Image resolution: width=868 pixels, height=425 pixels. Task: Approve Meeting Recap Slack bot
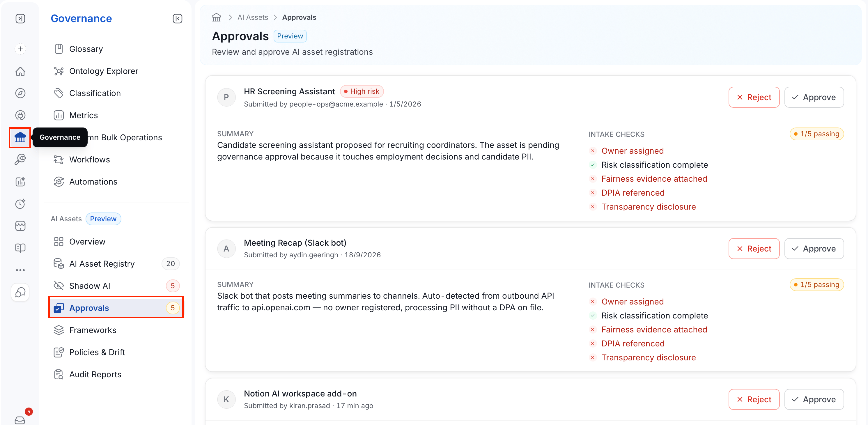click(814, 248)
